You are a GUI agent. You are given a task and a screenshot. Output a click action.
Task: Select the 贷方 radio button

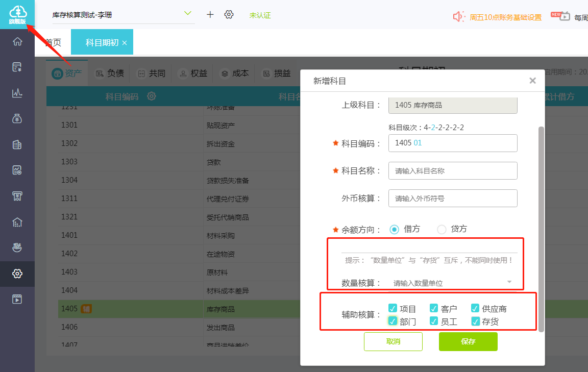442,230
